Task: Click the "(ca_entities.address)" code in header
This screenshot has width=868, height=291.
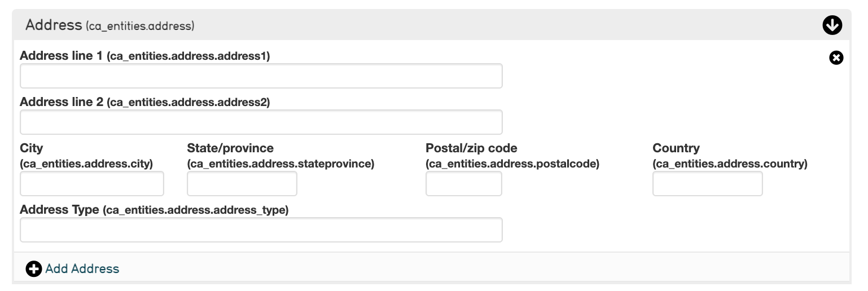Action: point(140,26)
